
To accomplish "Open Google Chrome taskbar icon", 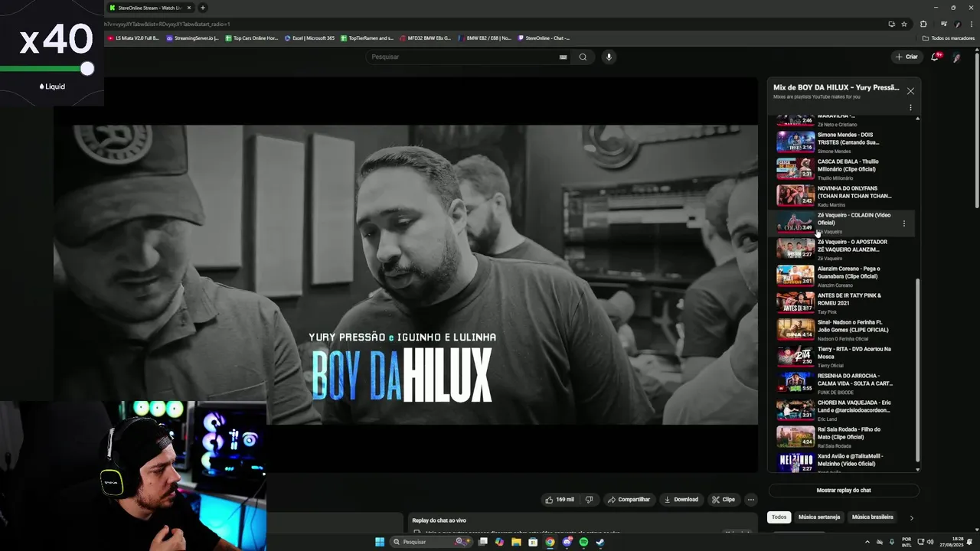I will tap(550, 542).
